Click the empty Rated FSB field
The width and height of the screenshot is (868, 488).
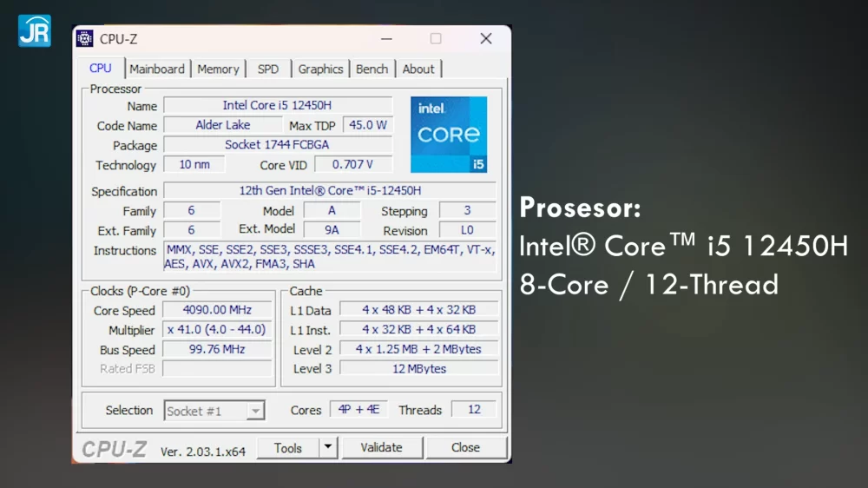click(x=217, y=368)
